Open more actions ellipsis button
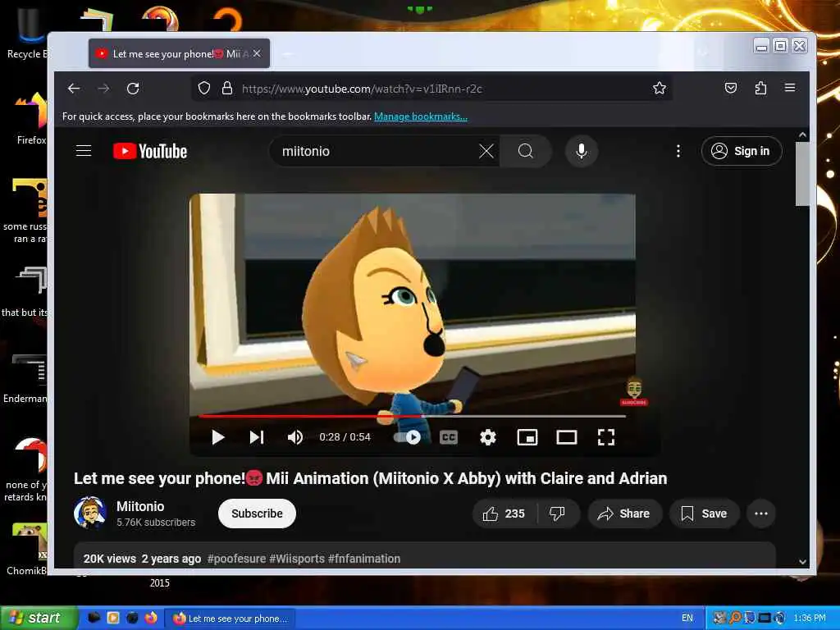The image size is (840, 630). (x=760, y=514)
